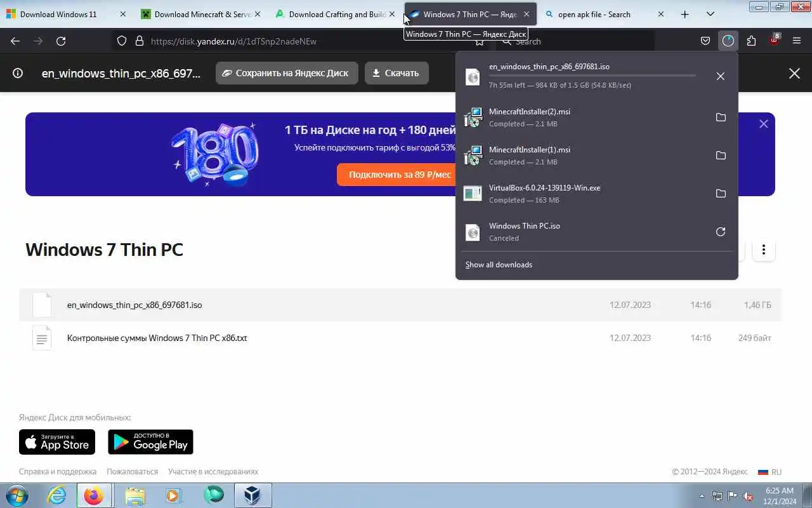Change language via RU flag selector
This screenshot has height=508, width=812.
pyautogui.click(x=769, y=472)
